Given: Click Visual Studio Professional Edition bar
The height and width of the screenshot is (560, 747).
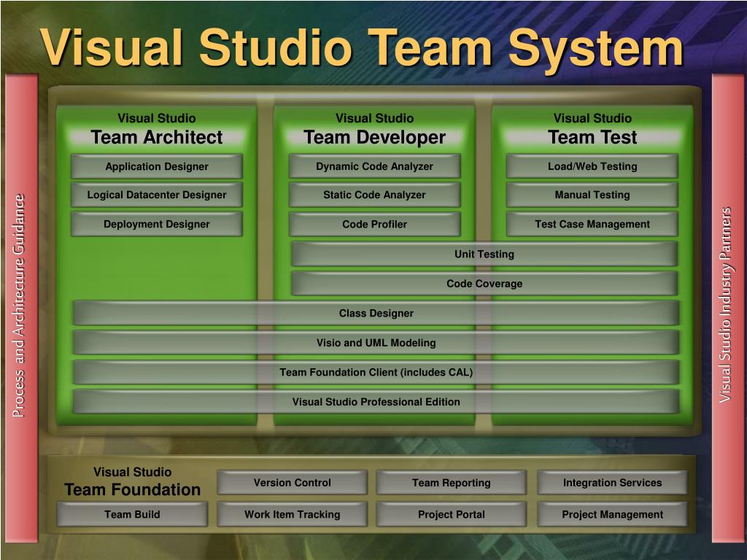Looking at the screenshot, I should click(x=376, y=402).
